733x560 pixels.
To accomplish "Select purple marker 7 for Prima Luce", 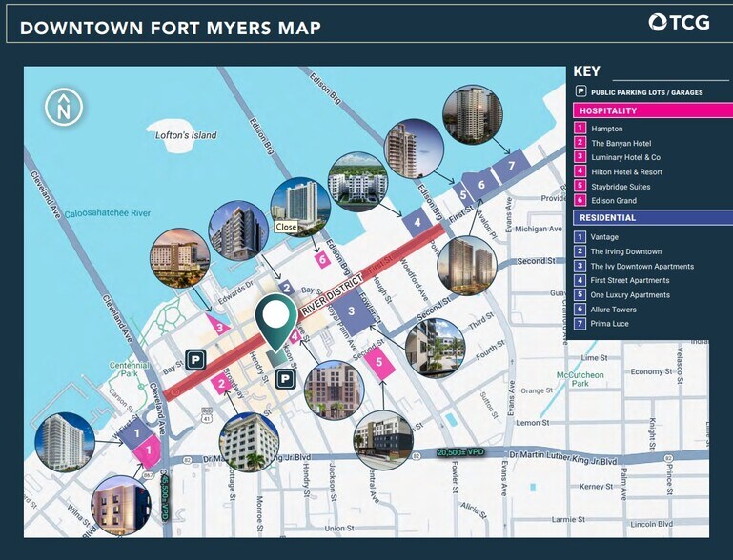I will 512,166.
